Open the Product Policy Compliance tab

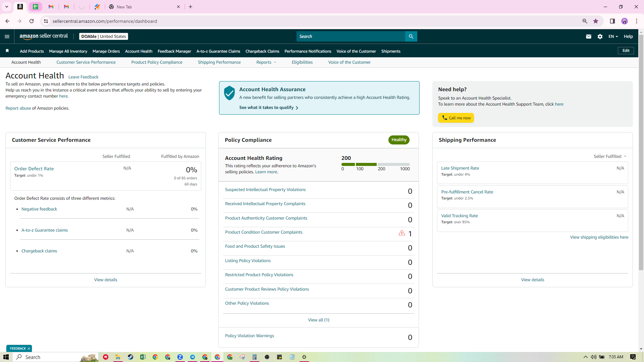tap(157, 62)
